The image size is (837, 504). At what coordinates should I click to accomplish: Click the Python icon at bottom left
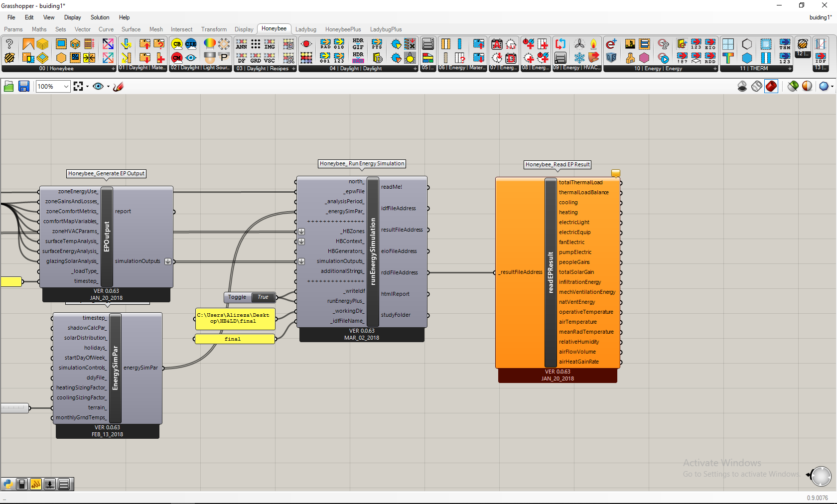[x=8, y=484]
